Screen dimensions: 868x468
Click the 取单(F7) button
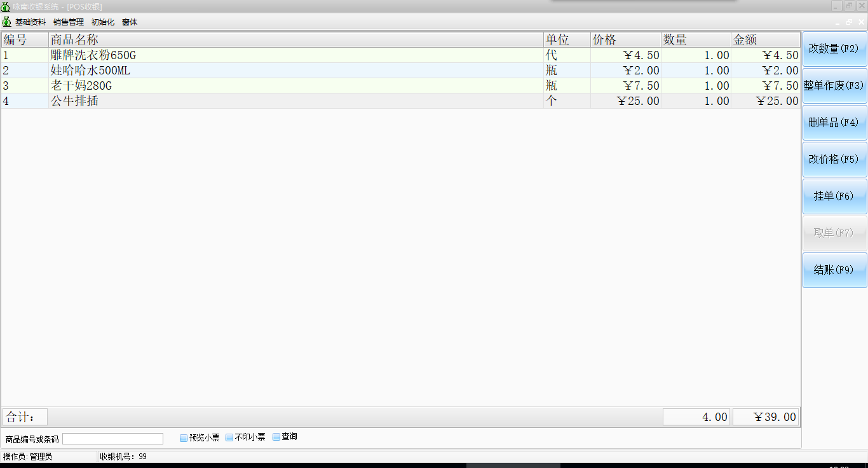(834, 233)
